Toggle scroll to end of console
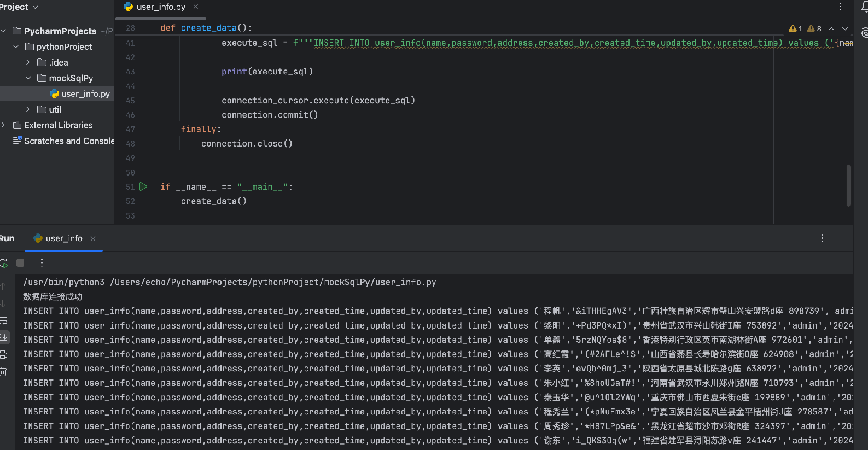This screenshot has height=450, width=868. [x=3, y=337]
